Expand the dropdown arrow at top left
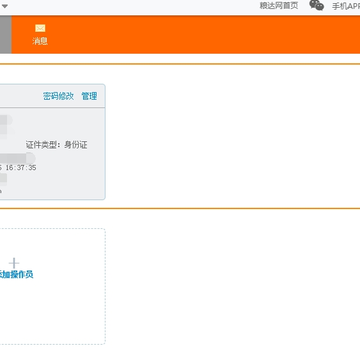360x360 pixels. pyautogui.click(x=5, y=6)
